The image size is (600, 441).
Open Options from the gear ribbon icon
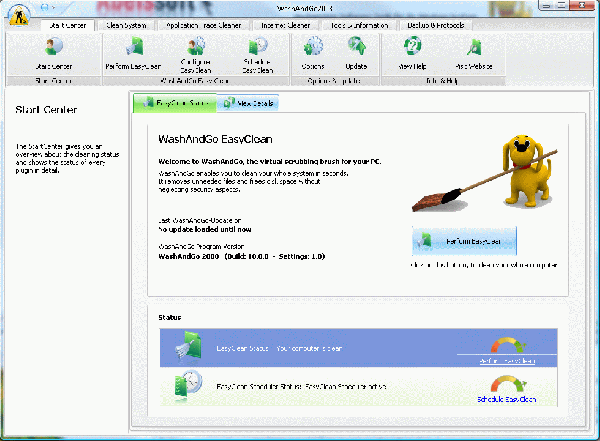(x=313, y=54)
